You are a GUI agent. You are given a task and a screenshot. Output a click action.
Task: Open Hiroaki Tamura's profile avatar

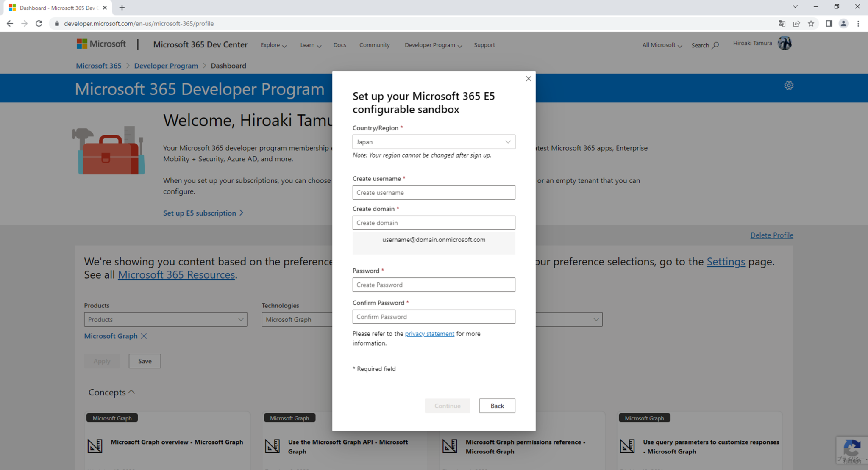pos(785,43)
